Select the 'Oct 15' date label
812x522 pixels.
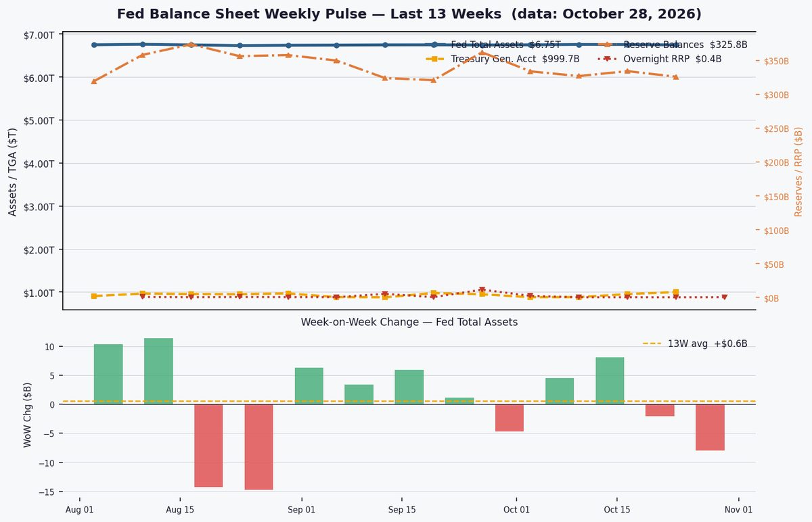[616, 509]
